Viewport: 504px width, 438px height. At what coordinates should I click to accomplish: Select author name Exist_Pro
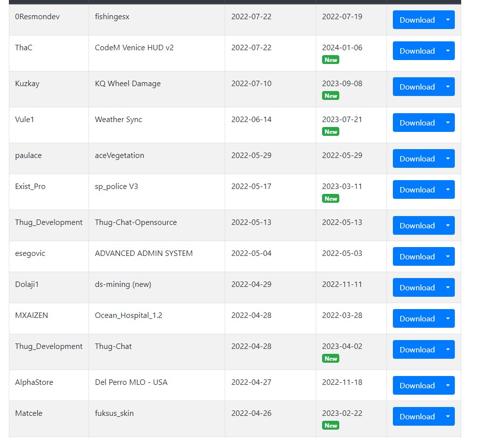(30, 187)
